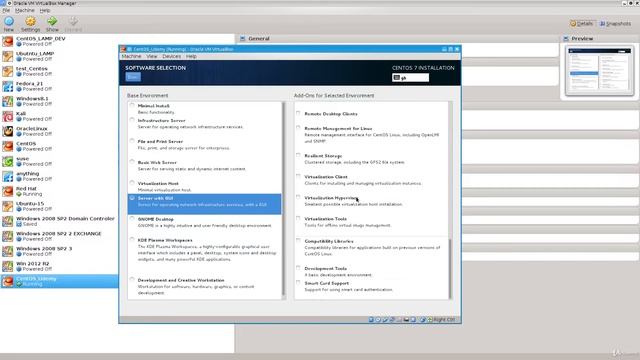Check the Virtualization Client add-on

[x=298, y=176]
